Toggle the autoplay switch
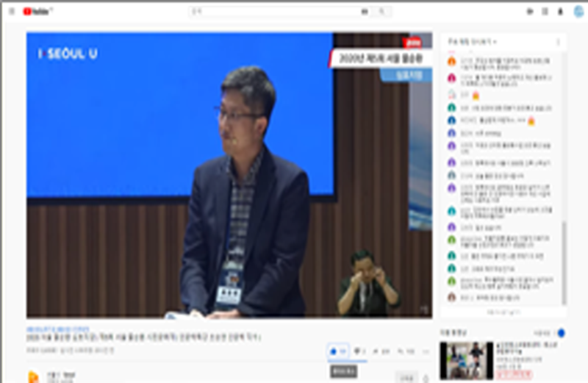 click(561, 332)
